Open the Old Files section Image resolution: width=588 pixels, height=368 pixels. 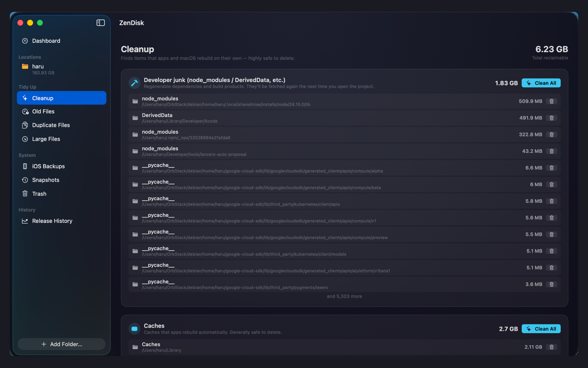click(61, 112)
